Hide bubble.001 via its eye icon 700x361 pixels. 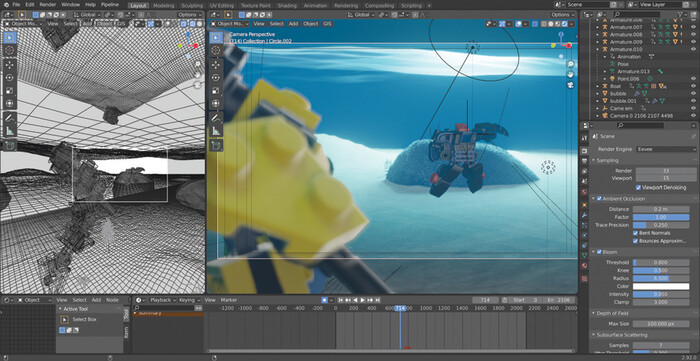tap(693, 101)
